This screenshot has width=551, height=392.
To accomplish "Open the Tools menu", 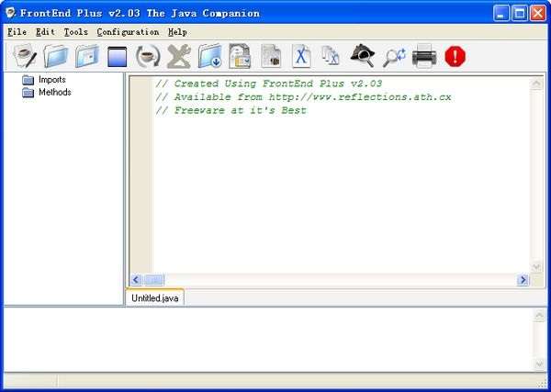I will point(76,32).
